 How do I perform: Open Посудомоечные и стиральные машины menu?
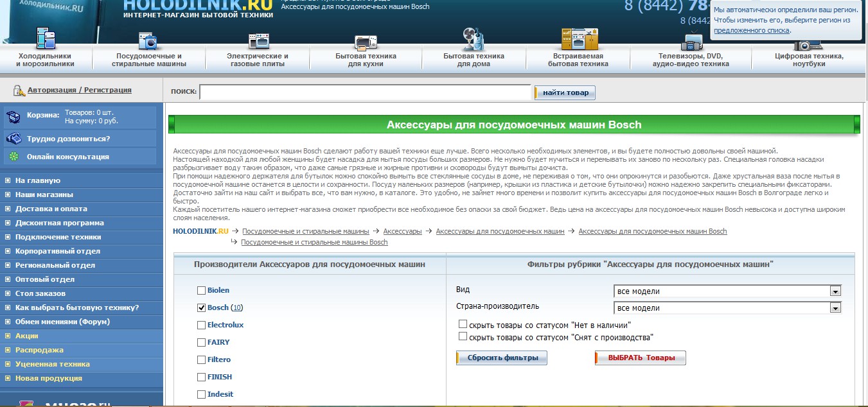click(x=149, y=60)
